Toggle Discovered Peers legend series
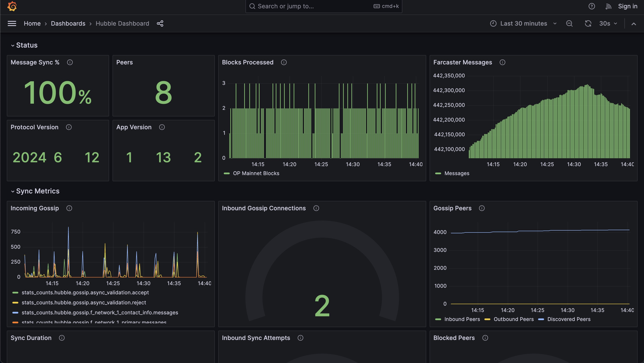Viewport: 644px width, 363px height. 569,319
